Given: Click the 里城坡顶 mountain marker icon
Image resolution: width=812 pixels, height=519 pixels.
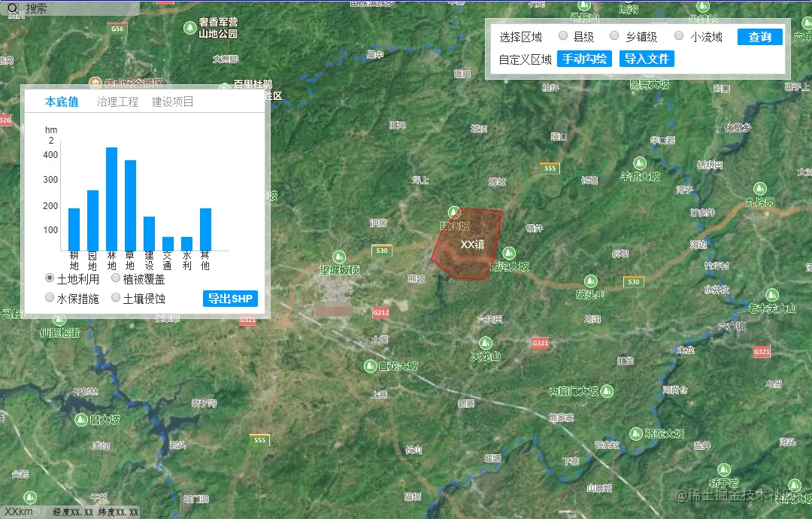Looking at the screenshot, I should 338,257.
